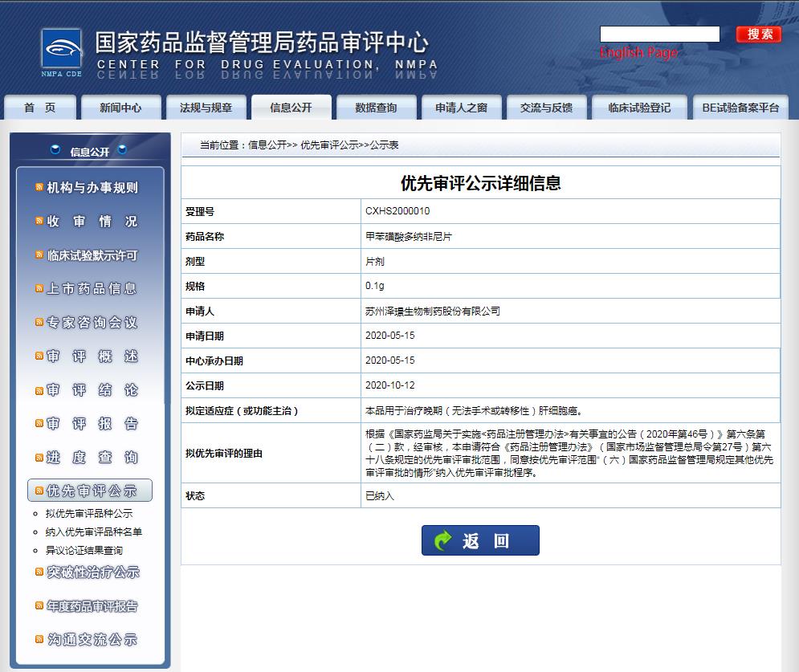Click status value 已纳入
The width and height of the screenshot is (799, 672).
[380, 495]
